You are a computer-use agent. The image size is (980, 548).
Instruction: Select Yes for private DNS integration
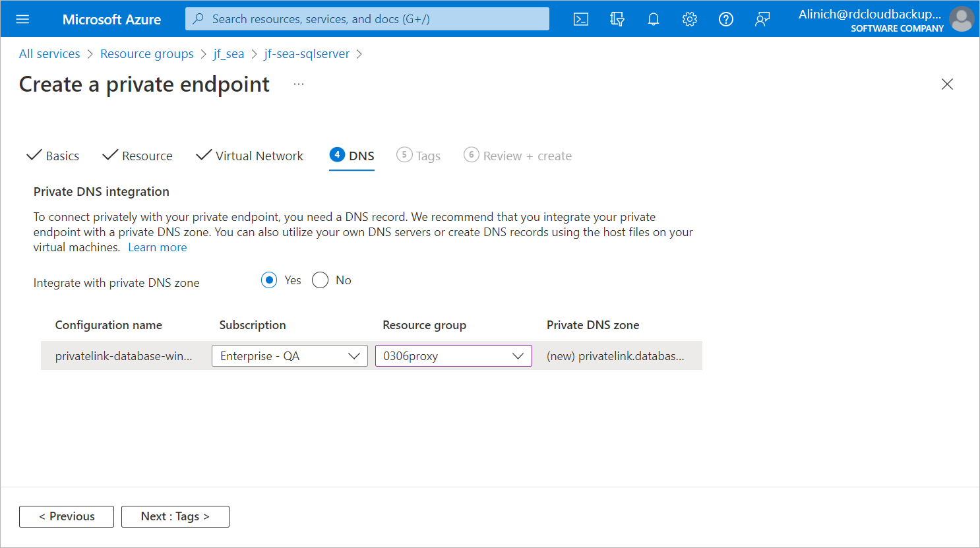point(269,280)
